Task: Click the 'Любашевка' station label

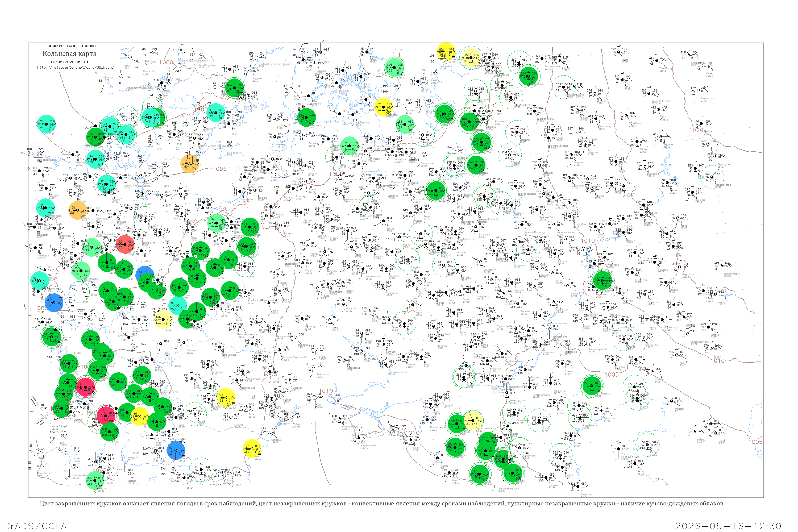Action: tap(322, 375)
